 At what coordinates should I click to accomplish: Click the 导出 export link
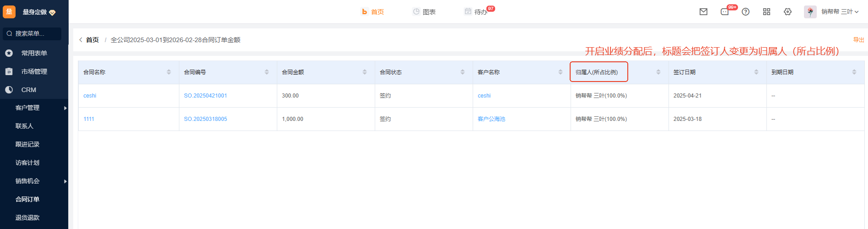pyautogui.click(x=858, y=40)
